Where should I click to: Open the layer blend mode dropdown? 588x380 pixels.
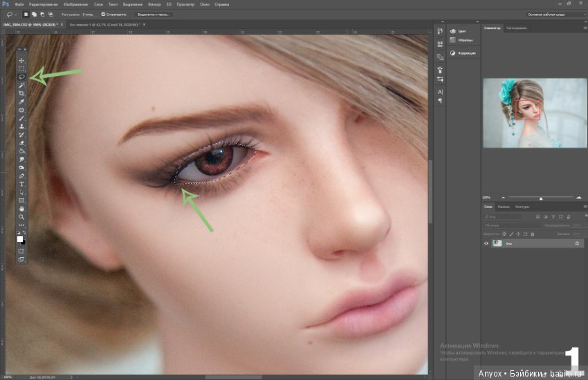tap(512, 225)
